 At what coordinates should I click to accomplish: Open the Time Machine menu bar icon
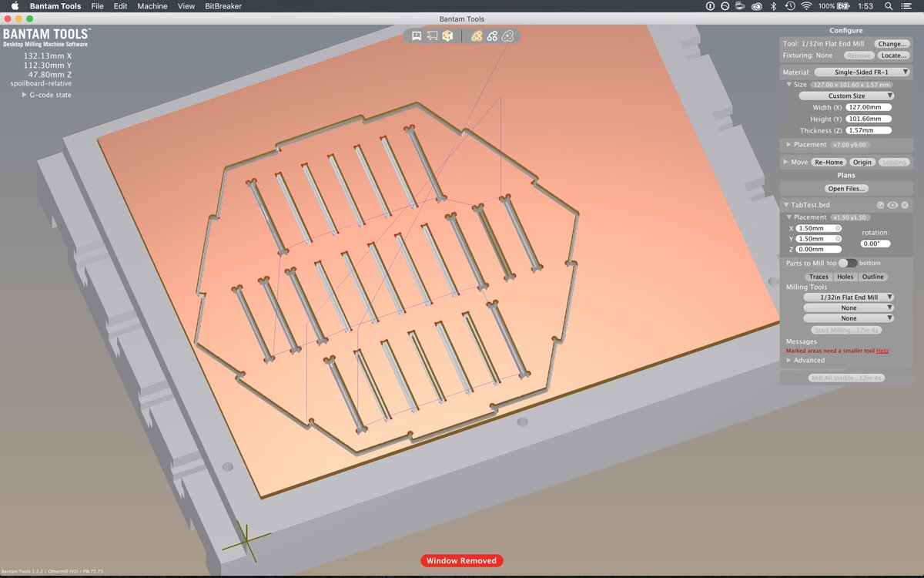point(790,6)
